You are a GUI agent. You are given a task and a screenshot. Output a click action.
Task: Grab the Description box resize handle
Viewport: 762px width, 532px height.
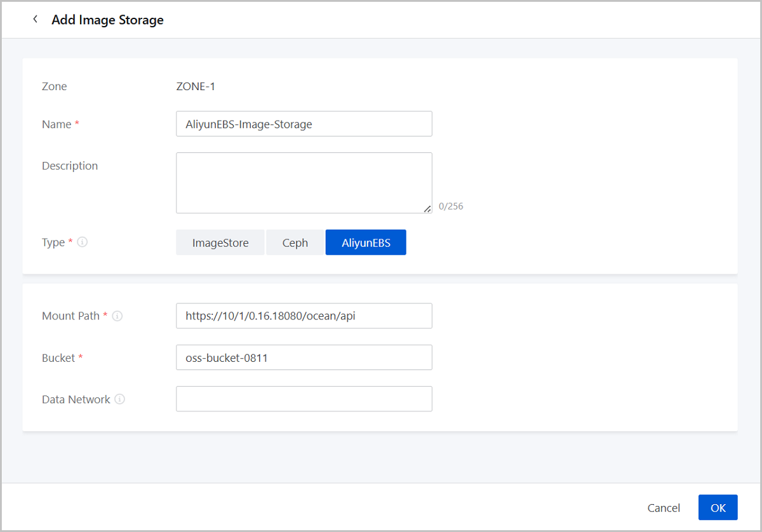[427, 208]
